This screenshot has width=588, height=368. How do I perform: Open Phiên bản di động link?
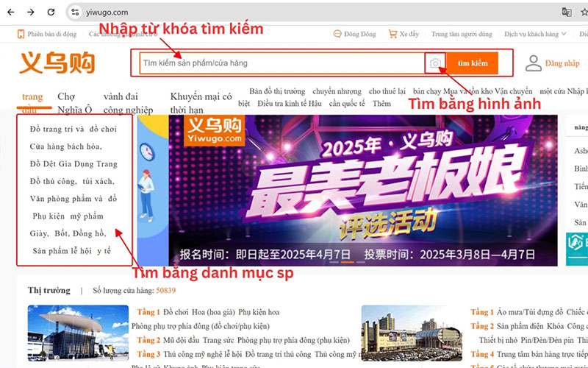tap(51, 34)
